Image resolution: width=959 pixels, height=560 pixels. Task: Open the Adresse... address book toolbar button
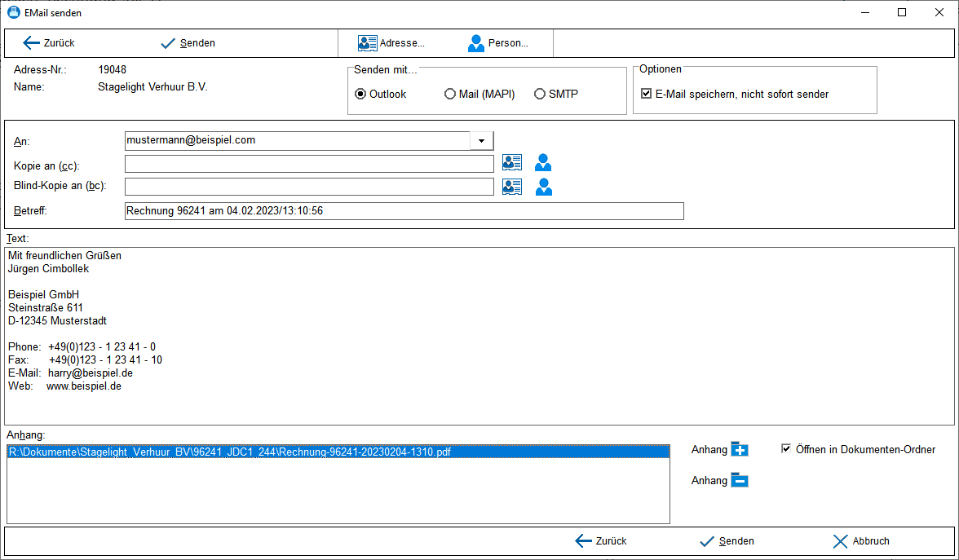[x=391, y=42]
